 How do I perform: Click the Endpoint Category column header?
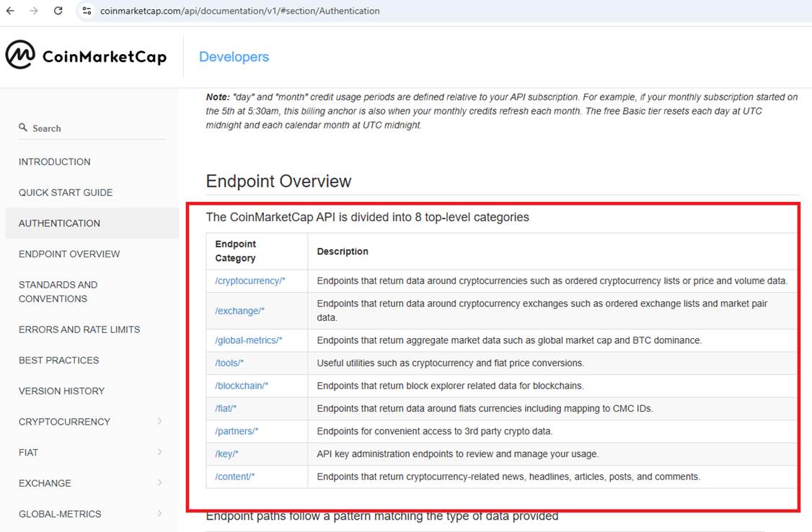coord(236,251)
